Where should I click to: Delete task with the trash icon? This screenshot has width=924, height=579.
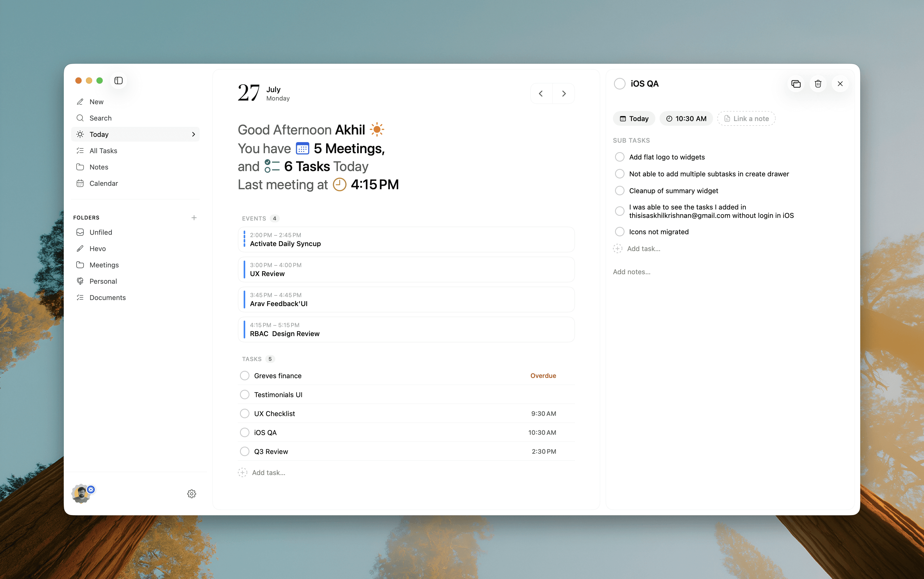[x=818, y=83]
